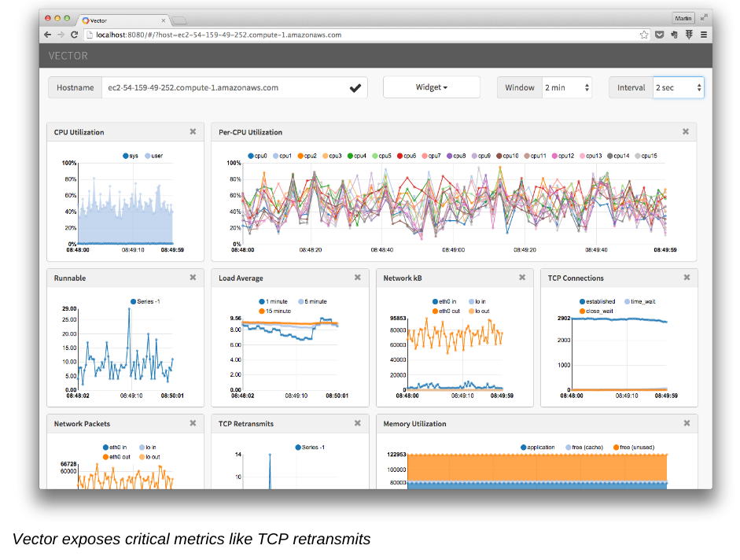The height and width of the screenshot is (560, 740).
Task: Click the Martin profile button
Action: coord(683,18)
